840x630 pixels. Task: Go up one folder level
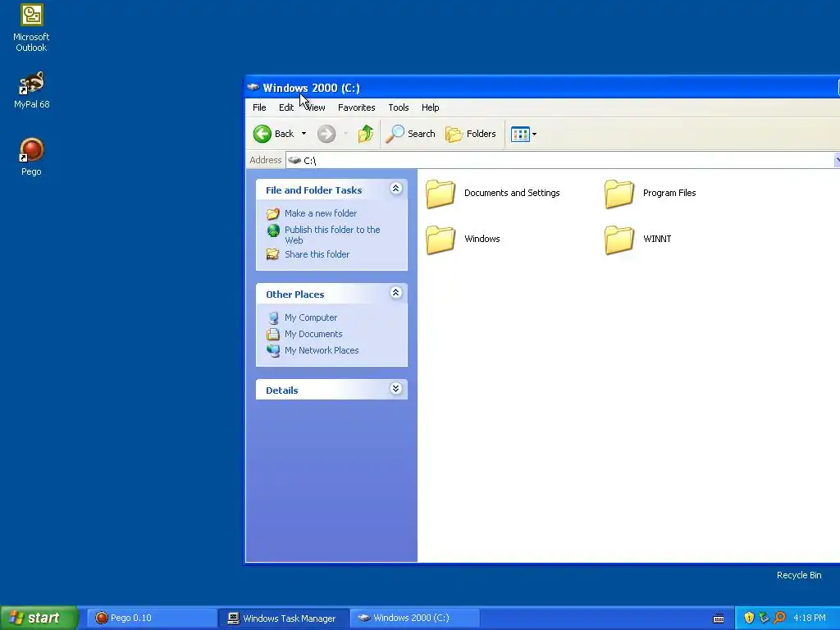(x=366, y=134)
